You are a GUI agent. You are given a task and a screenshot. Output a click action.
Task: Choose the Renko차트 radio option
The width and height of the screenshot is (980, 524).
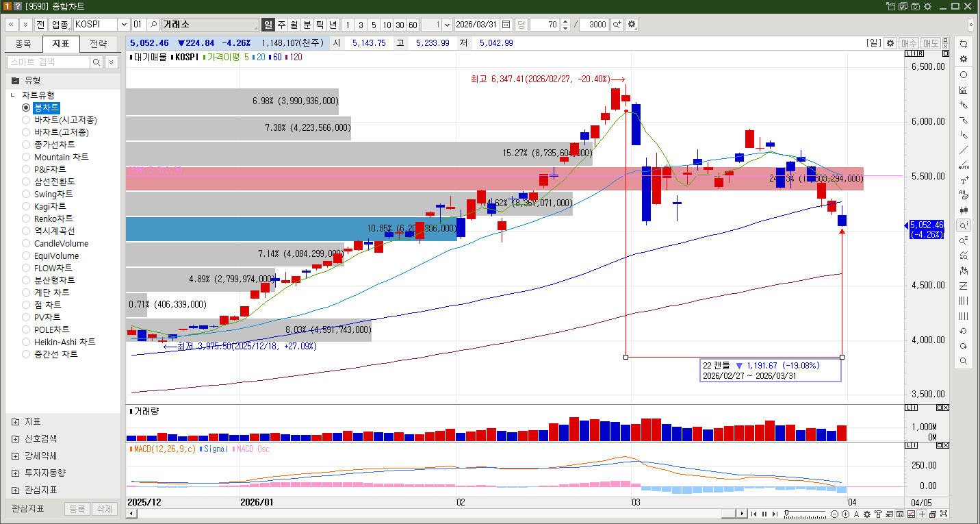(26, 219)
